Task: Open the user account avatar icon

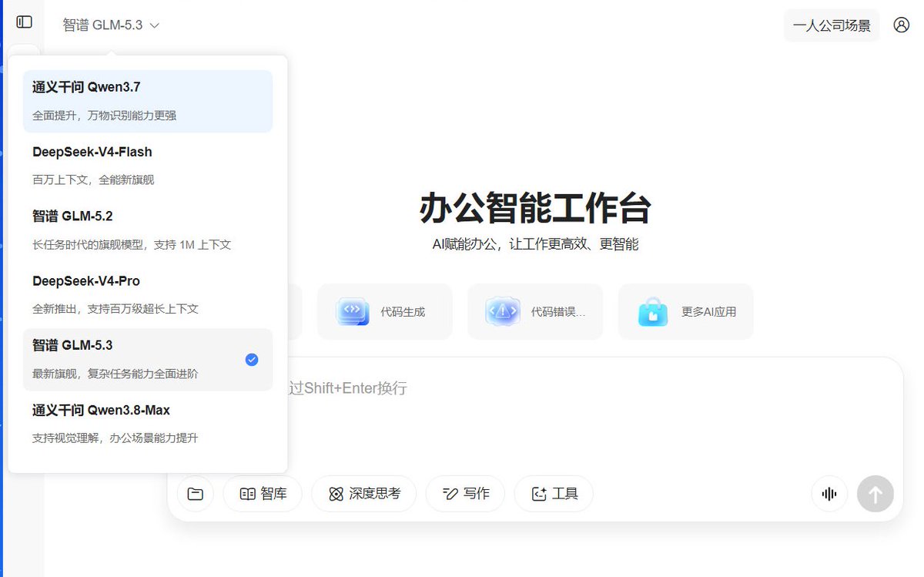Action: (902, 25)
